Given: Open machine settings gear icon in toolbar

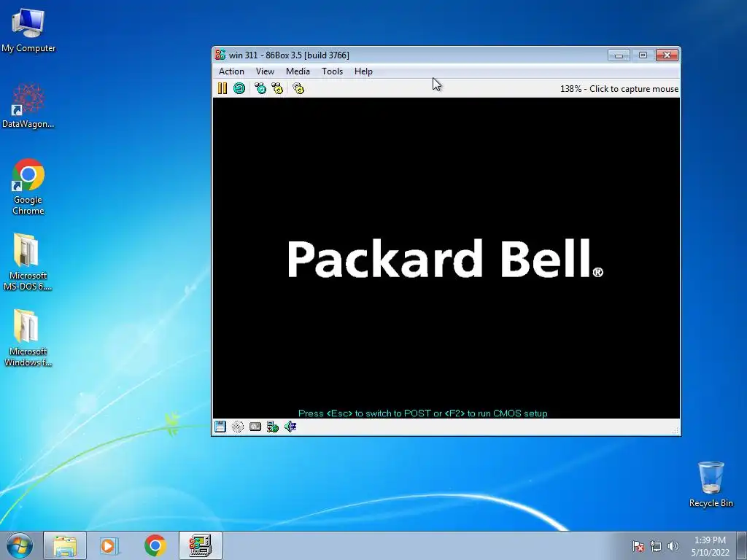Looking at the screenshot, I should pyautogui.click(x=298, y=88).
